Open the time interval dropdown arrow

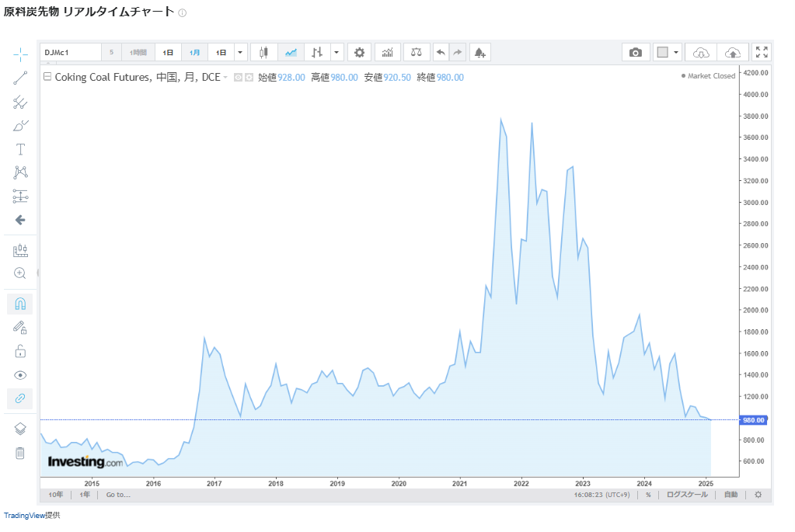point(240,53)
